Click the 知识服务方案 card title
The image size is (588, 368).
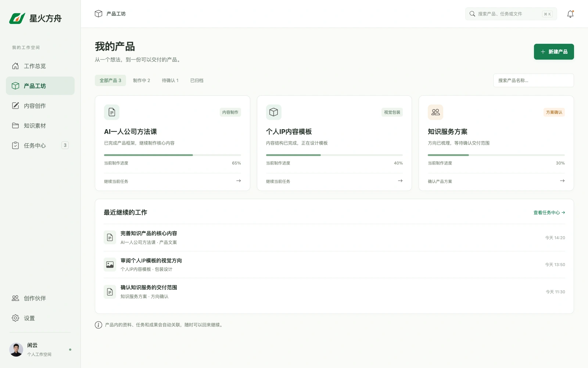[448, 132]
